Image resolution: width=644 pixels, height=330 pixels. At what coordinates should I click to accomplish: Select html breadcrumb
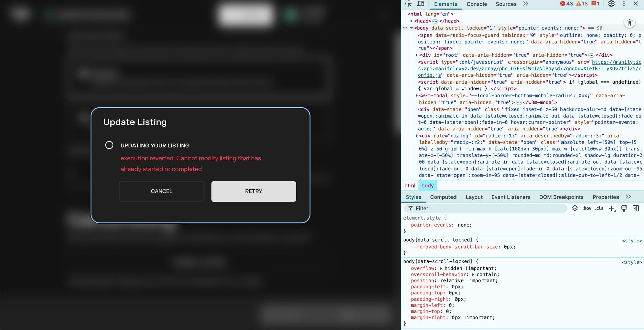tap(410, 186)
